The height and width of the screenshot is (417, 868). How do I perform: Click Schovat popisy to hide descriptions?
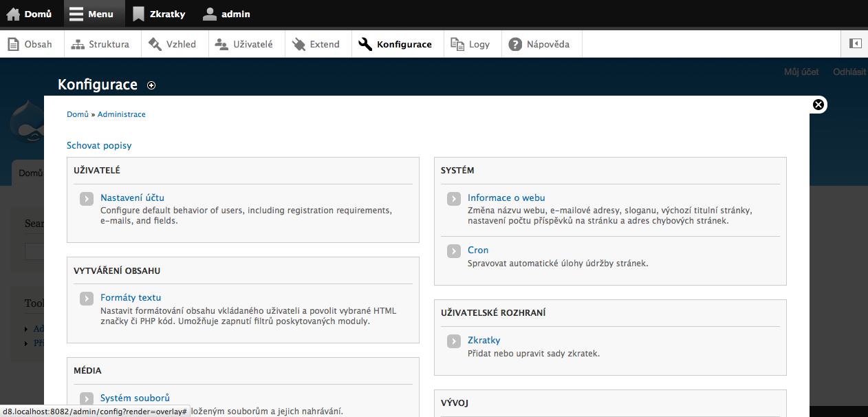tap(99, 145)
